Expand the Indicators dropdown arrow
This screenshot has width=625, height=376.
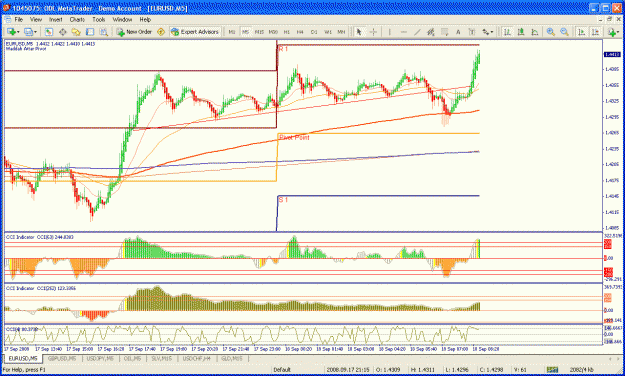(x=618, y=32)
